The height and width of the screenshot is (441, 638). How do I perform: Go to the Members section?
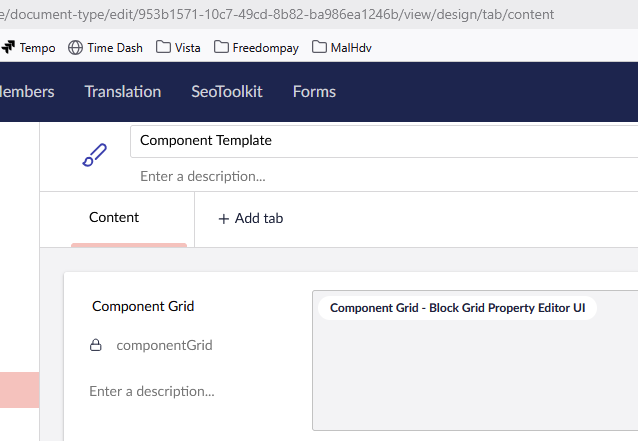[27, 91]
